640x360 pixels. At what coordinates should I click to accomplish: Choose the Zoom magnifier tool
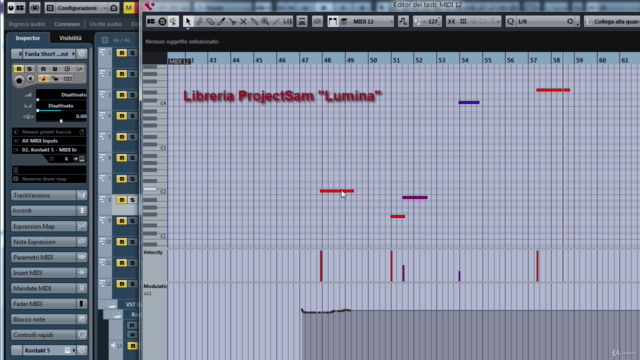[265, 22]
